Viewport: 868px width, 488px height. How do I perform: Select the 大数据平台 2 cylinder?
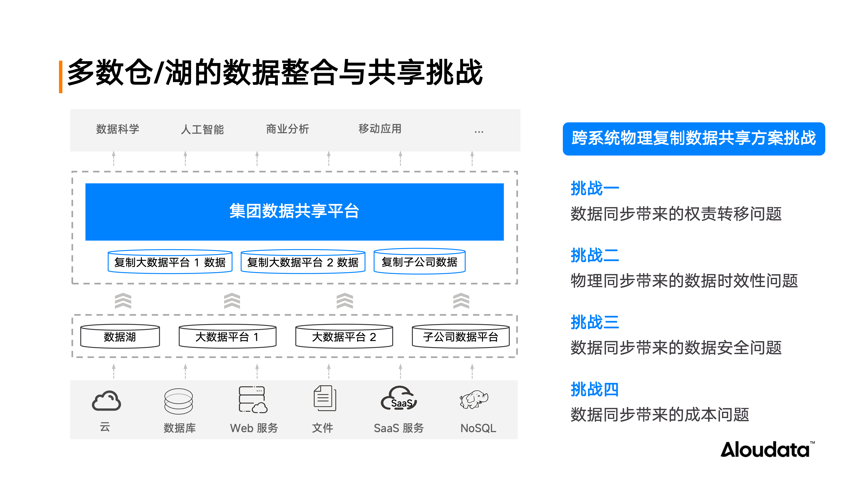point(344,337)
